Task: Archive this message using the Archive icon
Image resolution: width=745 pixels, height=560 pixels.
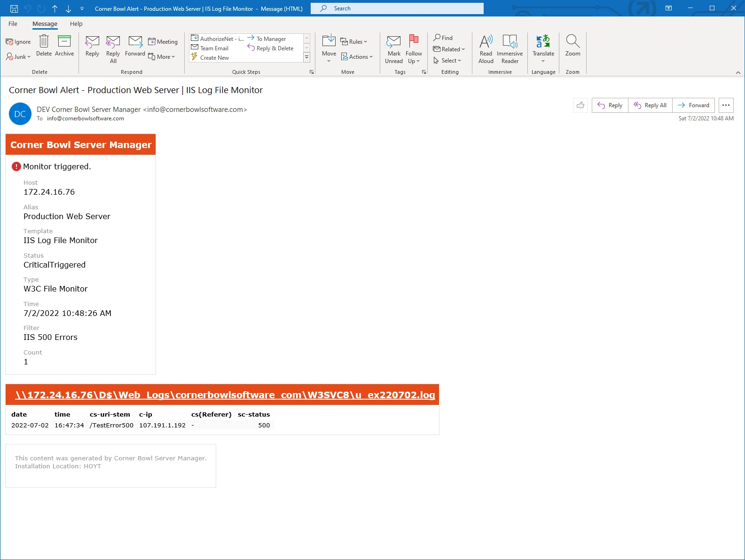Action: pos(64,42)
